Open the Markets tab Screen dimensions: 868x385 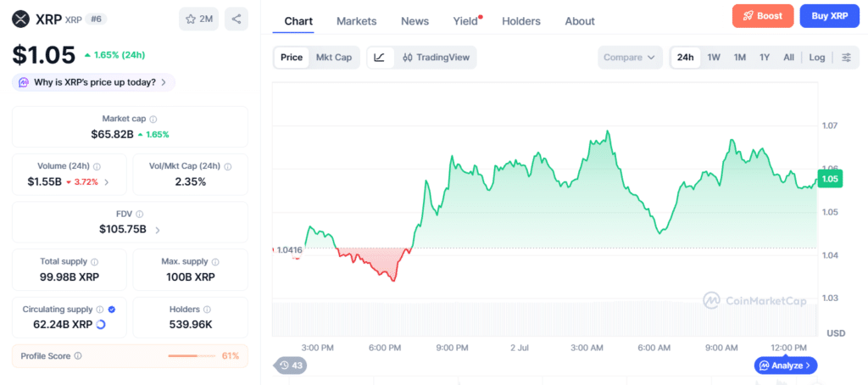pos(357,21)
